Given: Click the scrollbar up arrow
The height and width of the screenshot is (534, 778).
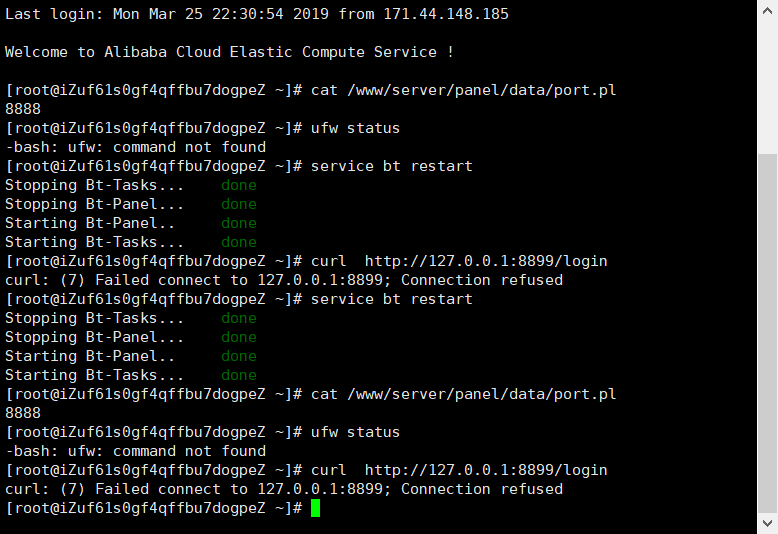Looking at the screenshot, I should click(767, 10).
